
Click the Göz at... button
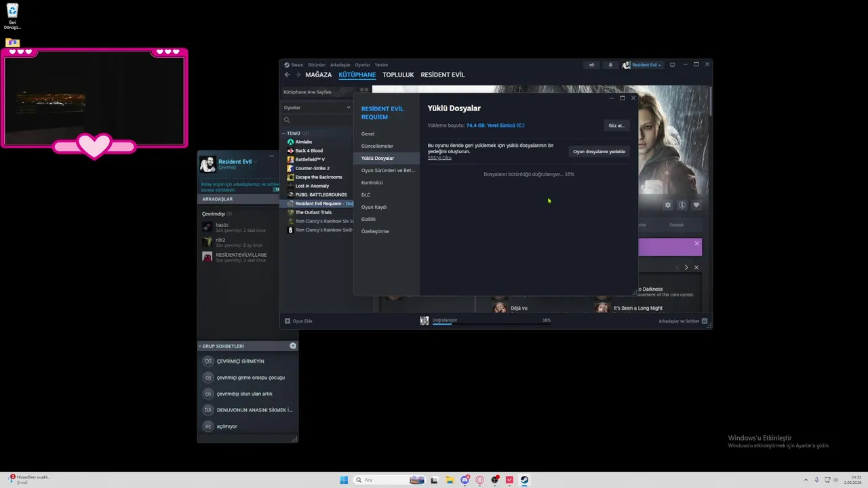616,125
